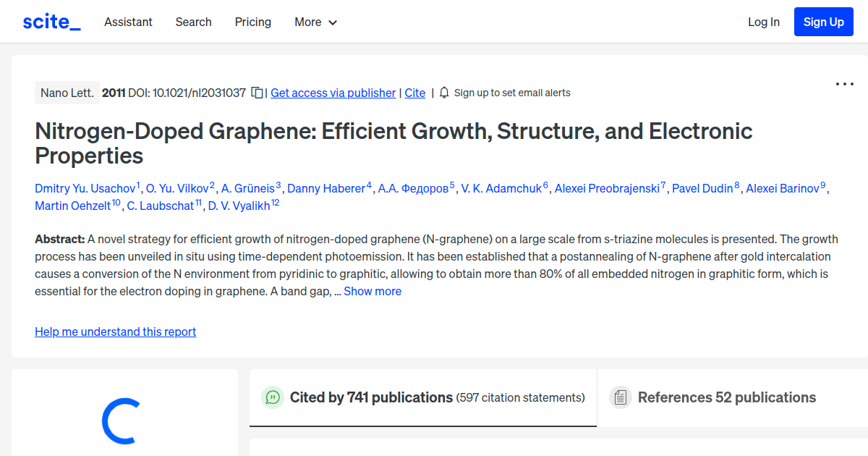This screenshot has width=868, height=456.
Task: Expand the truncated abstract with Show more
Action: [373, 291]
